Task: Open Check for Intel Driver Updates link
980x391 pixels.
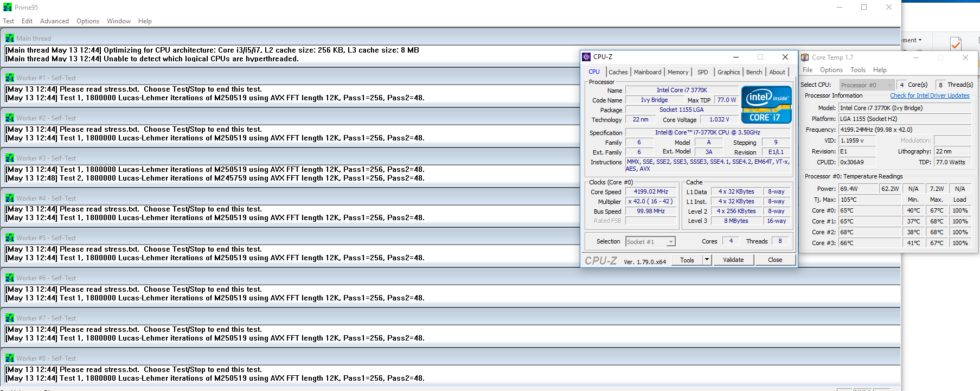Action: coord(930,95)
